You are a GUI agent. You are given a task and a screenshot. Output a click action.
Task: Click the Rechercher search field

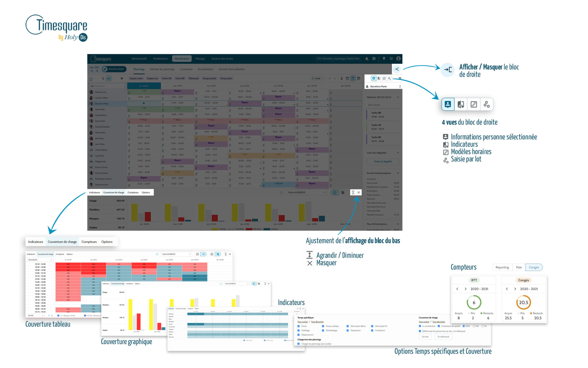pos(107,86)
